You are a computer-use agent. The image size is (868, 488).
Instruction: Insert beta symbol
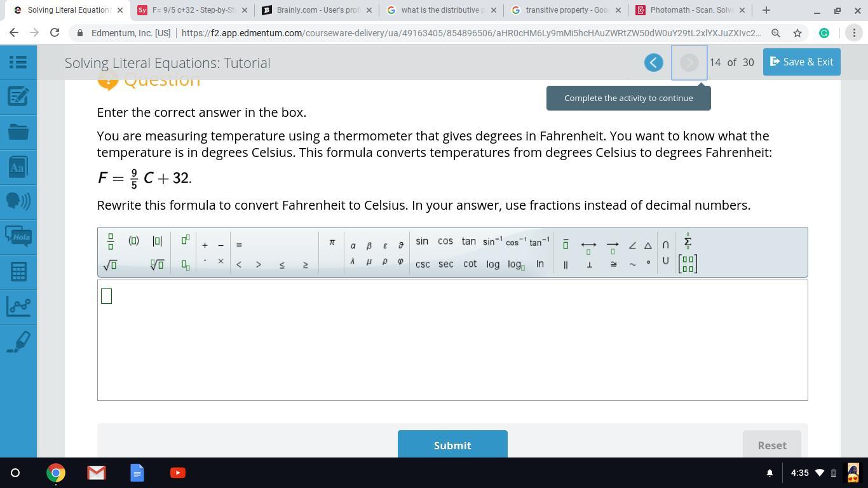pyautogui.click(x=369, y=245)
